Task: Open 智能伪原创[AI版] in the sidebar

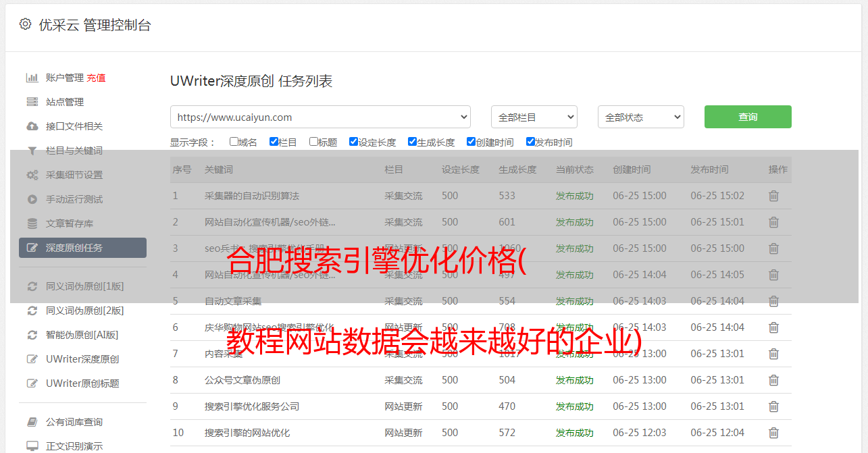Action: coord(82,335)
